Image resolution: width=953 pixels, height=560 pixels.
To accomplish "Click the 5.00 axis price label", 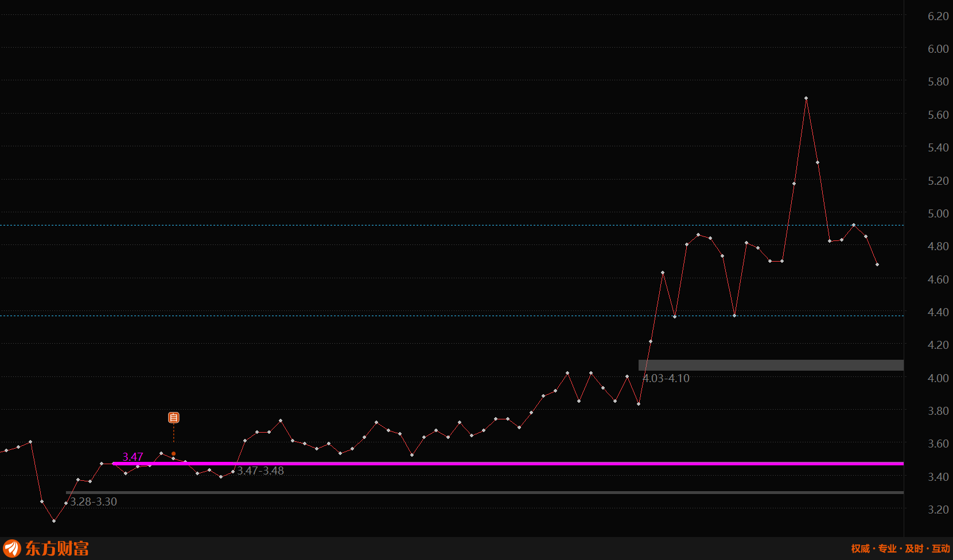I will coord(938,213).
